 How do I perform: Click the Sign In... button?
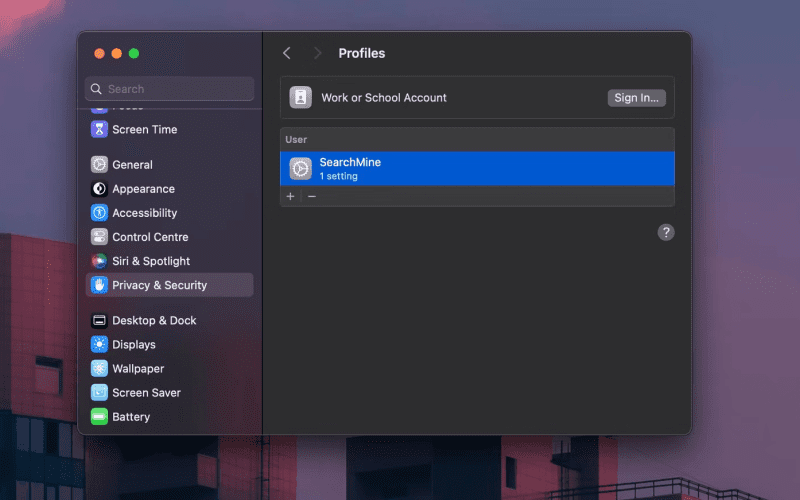(636, 98)
